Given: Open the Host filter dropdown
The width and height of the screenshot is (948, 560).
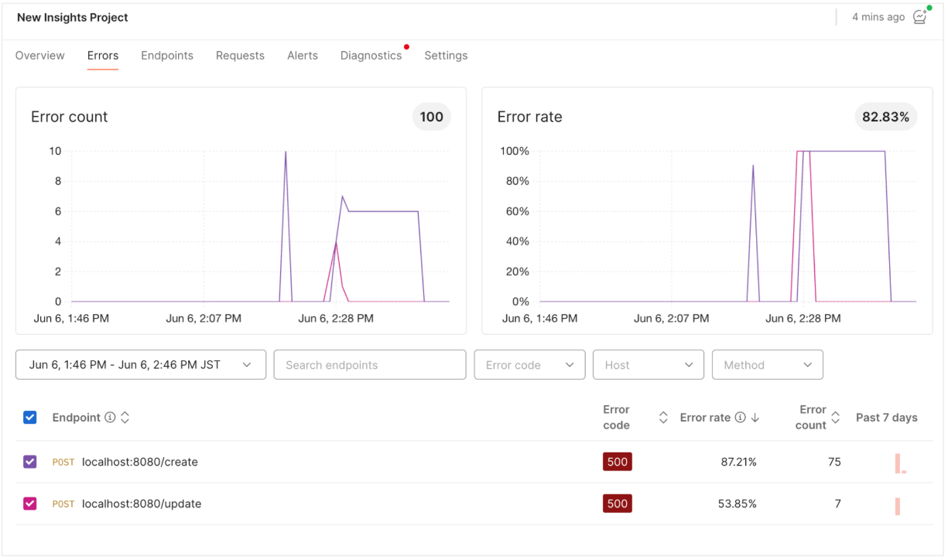Looking at the screenshot, I should (x=649, y=365).
